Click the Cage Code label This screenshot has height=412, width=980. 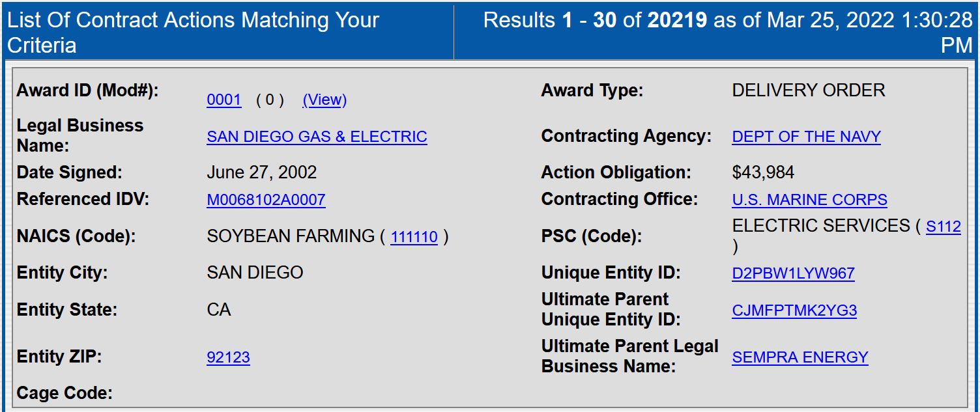click(x=65, y=393)
